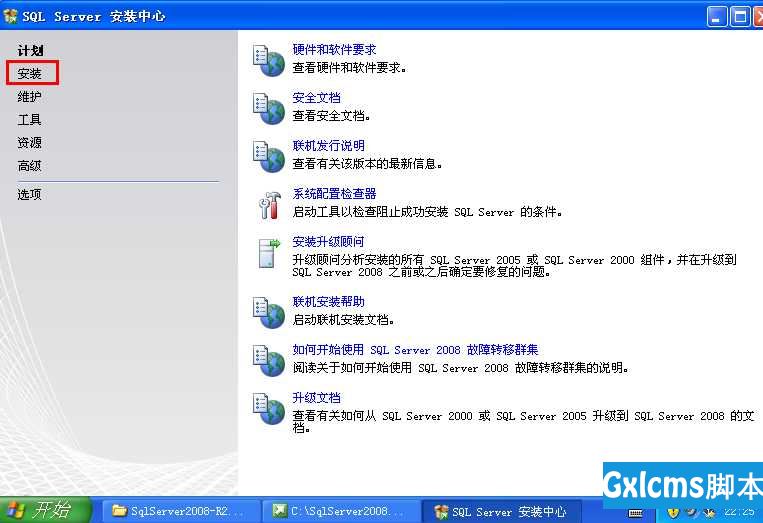Image resolution: width=763 pixels, height=523 pixels.
Task: Click description text 查看安全文档。
Action: 331,116
